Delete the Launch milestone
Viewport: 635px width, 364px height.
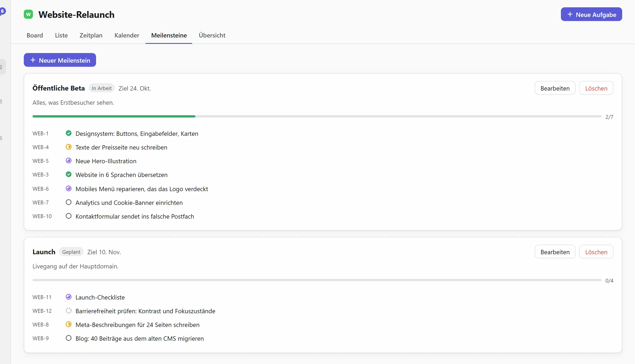pyautogui.click(x=596, y=252)
